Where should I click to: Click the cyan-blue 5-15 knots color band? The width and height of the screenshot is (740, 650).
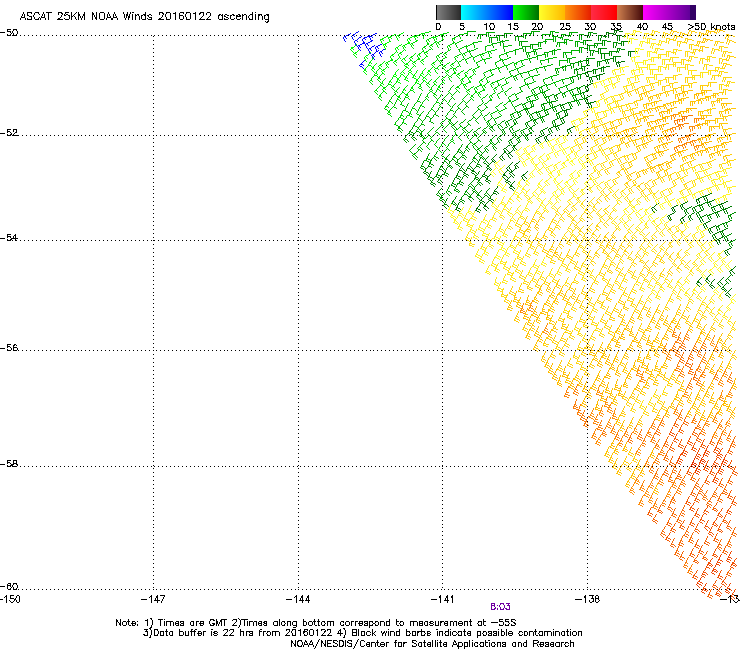(487, 12)
